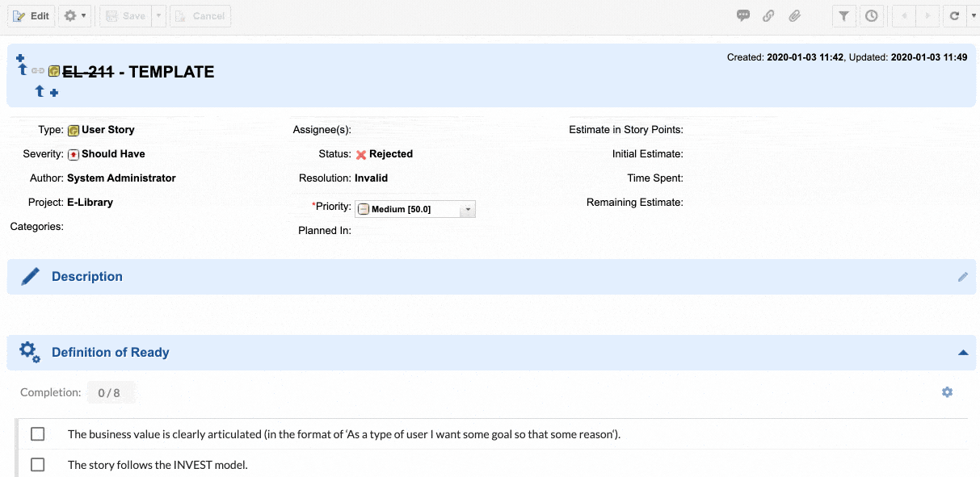Click the red X Rejected status icon

[x=361, y=154]
